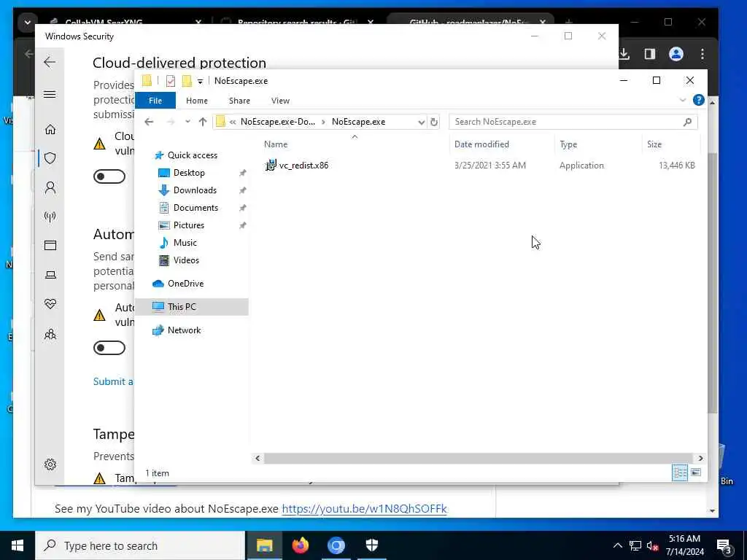Image resolution: width=747 pixels, height=560 pixels.
Task: Toggle Cloud-delivered protection switch
Action: 109,176
